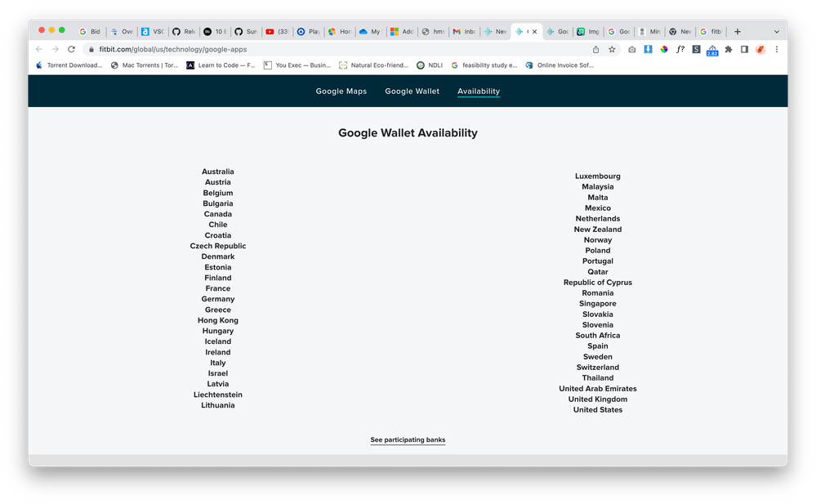Open the See participating banks link
The image size is (816, 504).
tap(408, 440)
